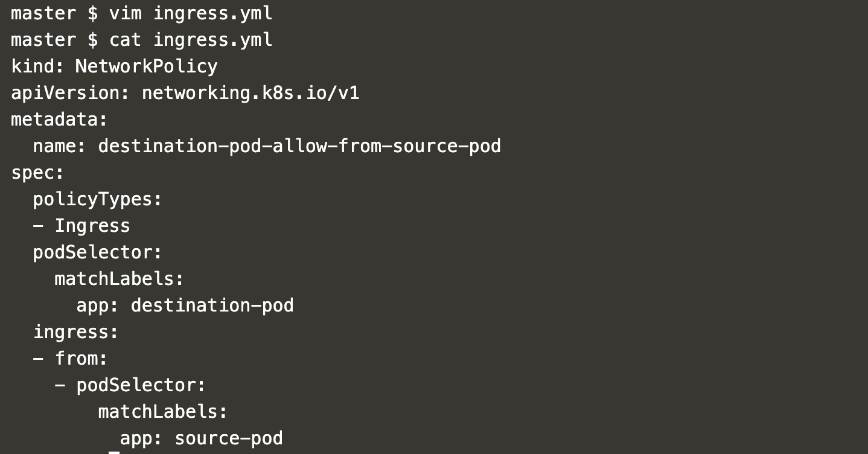Click the policy name 'destination-pod-allow-from-source-pod'
The image size is (868, 454).
click(x=299, y=146)
